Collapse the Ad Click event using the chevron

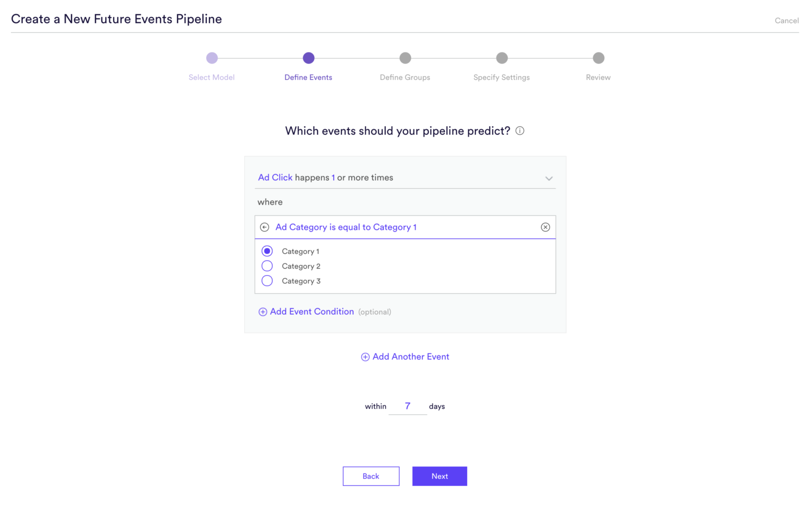coord(549,178)
